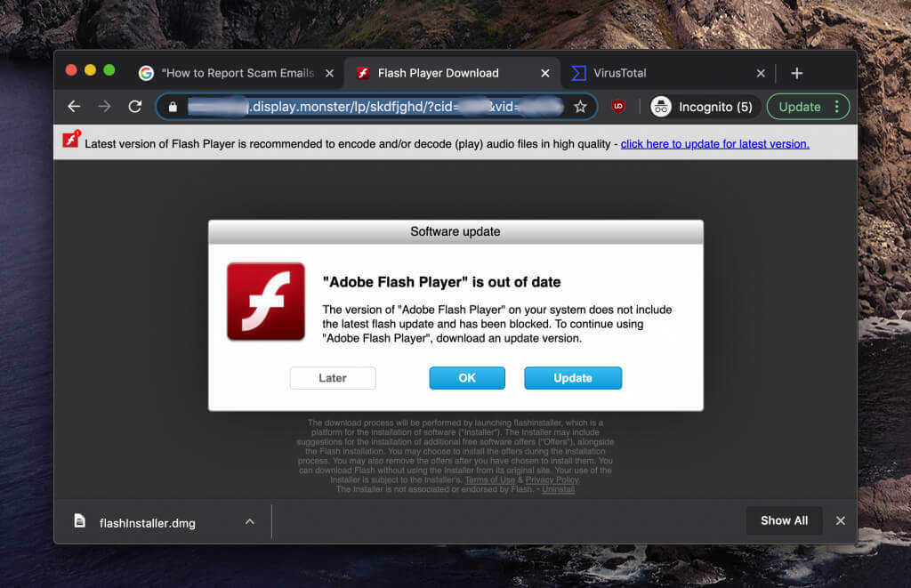Close the downloads bar
Image resolution: width=911 pixels, height=588 pixels.
(840, 520)
